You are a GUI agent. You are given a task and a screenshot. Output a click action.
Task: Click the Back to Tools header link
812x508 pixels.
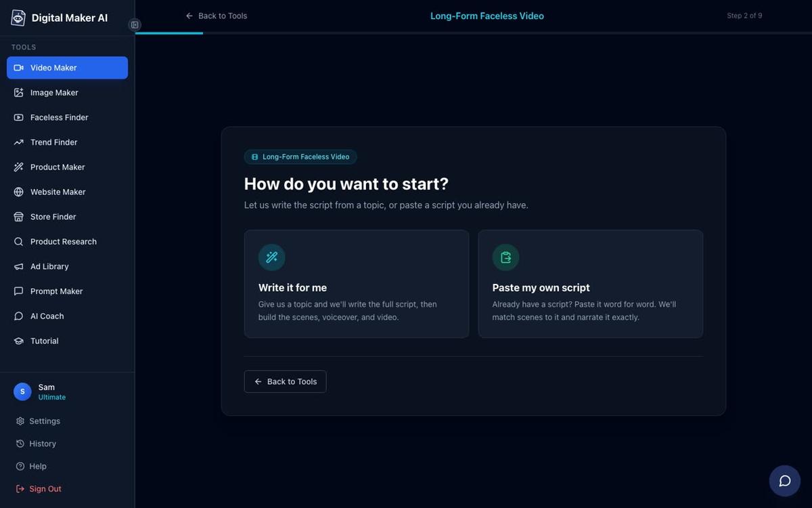[217, 16]
